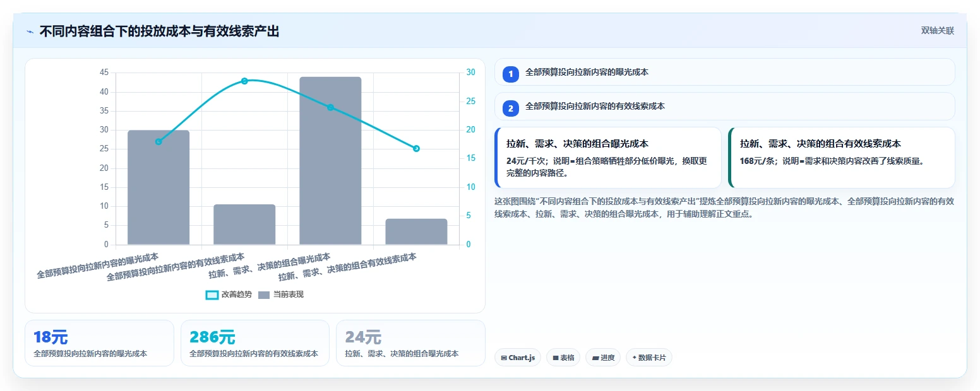Select list item 全部预算投向拉新内容的曝光成本

coord(725,72)
